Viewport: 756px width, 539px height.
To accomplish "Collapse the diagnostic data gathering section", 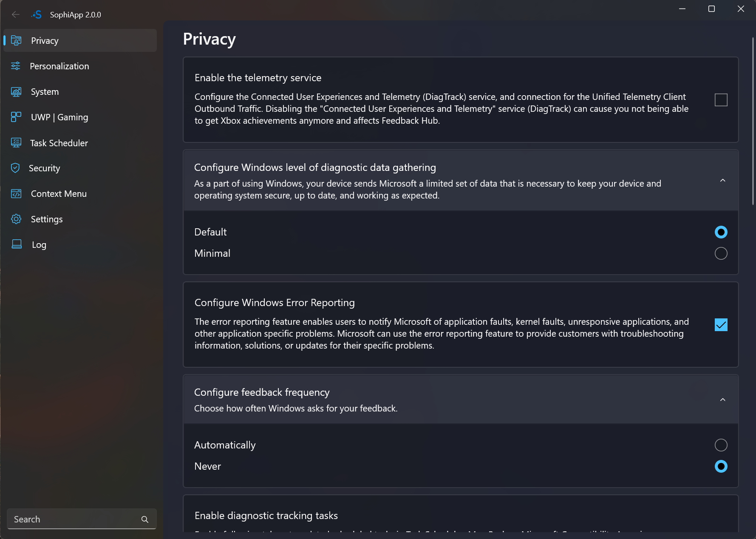I will [x=722, y=181].
